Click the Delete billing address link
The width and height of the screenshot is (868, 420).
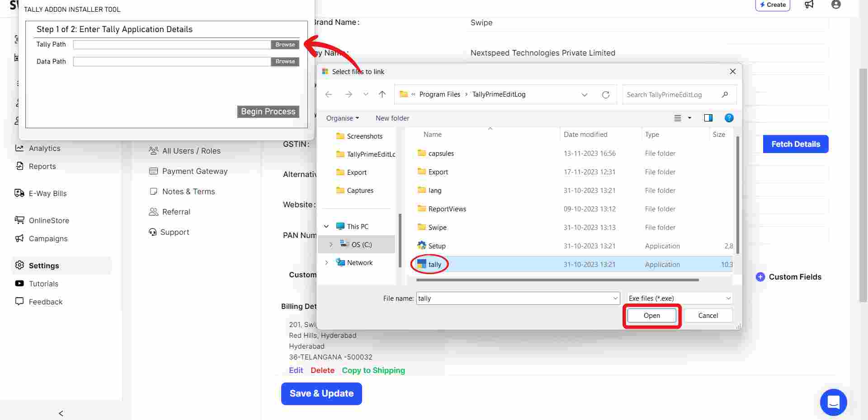pos(322,370)
